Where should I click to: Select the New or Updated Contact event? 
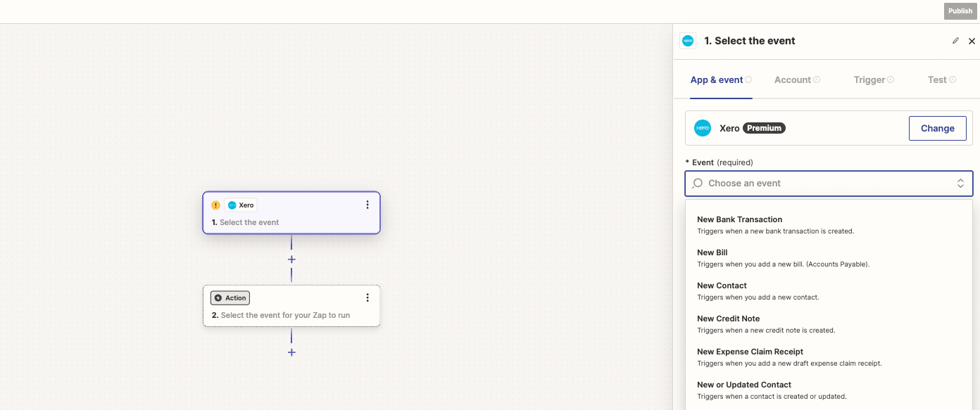click(829, 390)
